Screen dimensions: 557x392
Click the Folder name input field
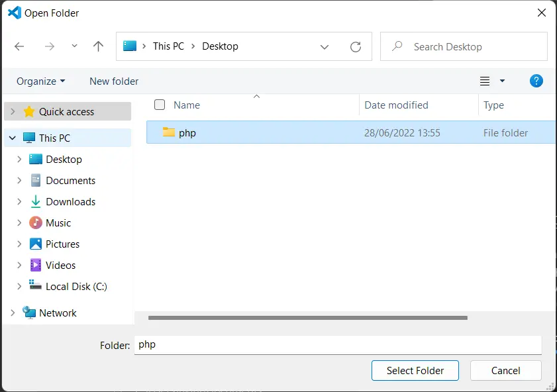click(x=338, y=345)
